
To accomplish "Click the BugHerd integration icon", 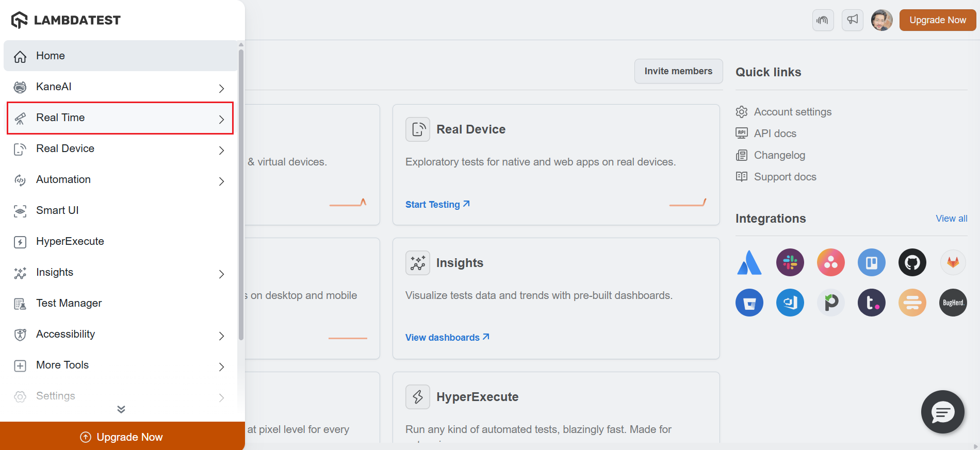I will click(x=953, y=303).
